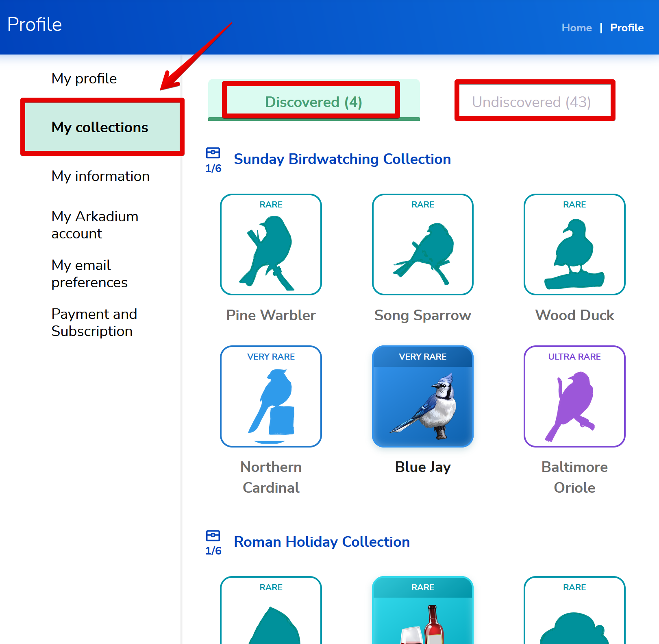View the discovered Blue Jay card
This screenshot has width=659, height=644.
coord(423,396)
